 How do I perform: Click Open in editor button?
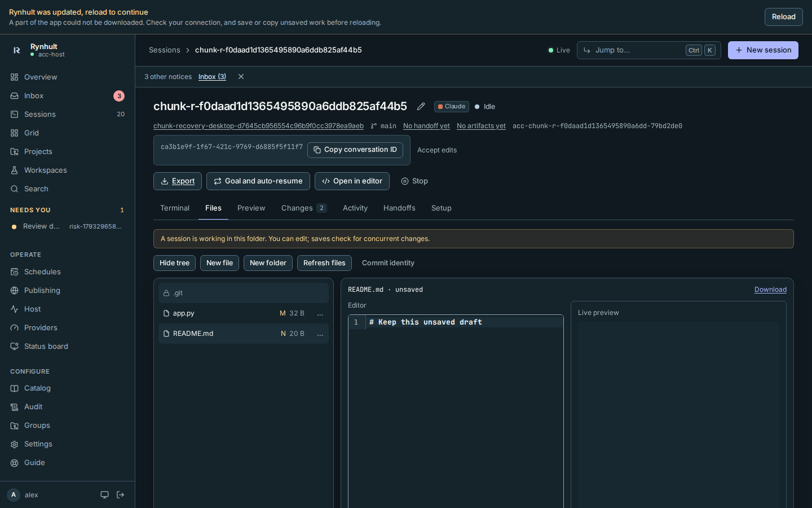click(x=352, y=181)
